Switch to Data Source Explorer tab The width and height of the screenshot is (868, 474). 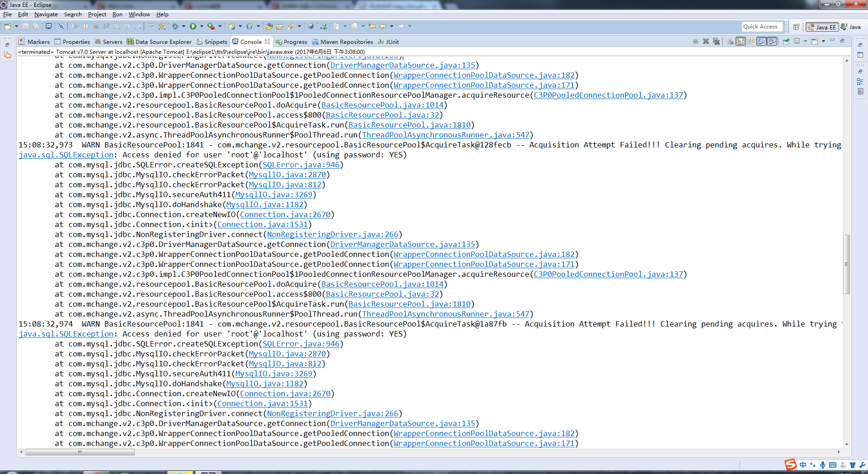(x=159, y=42)
